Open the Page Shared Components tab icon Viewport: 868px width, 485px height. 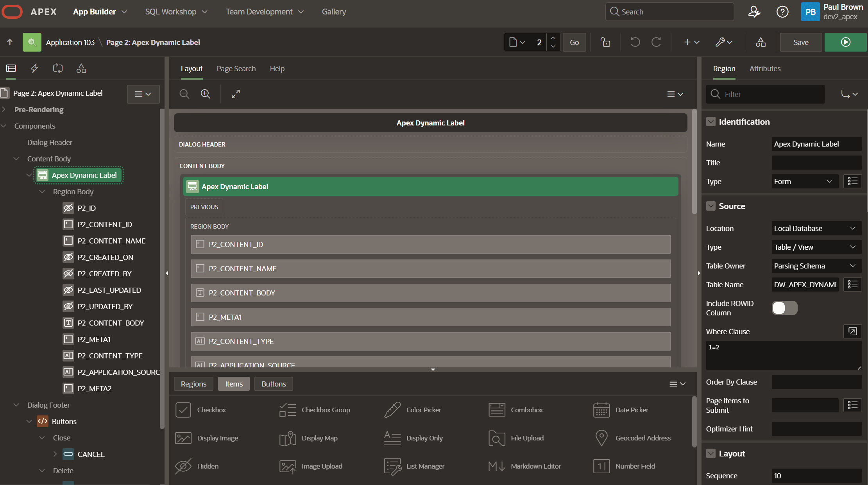[x=81, y=68]
